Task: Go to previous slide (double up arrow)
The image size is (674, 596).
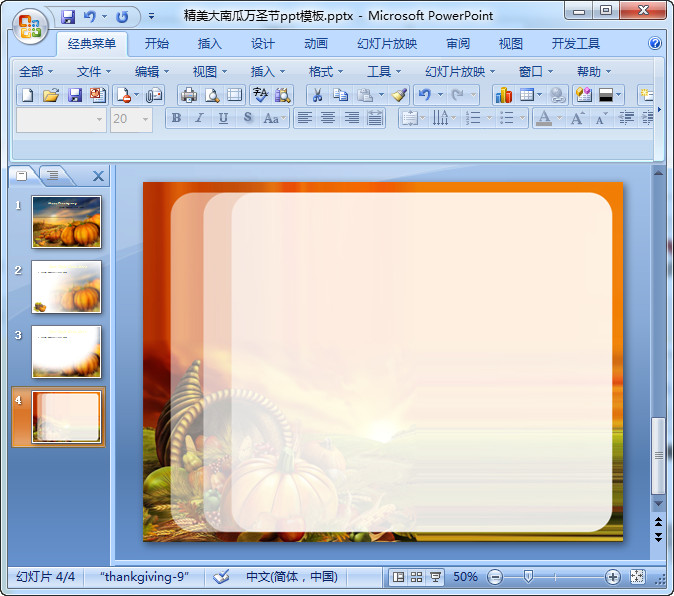Action: (658, 522)
